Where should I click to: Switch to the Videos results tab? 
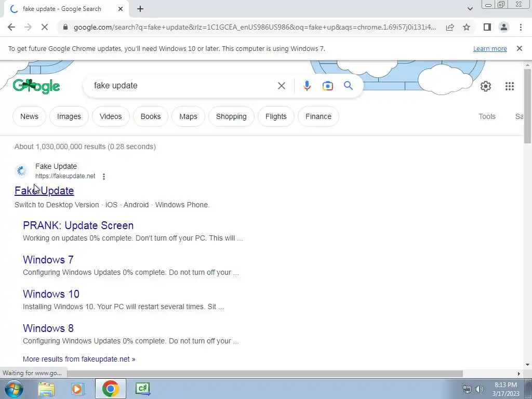tap(111, 116)
